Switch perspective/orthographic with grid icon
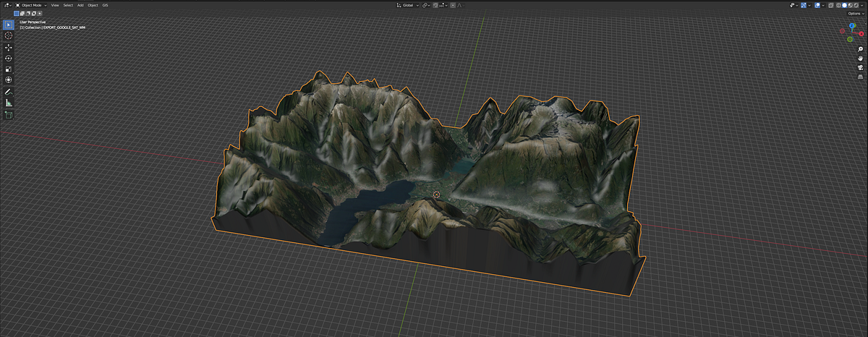868x337 pixels. click(861, 75)
